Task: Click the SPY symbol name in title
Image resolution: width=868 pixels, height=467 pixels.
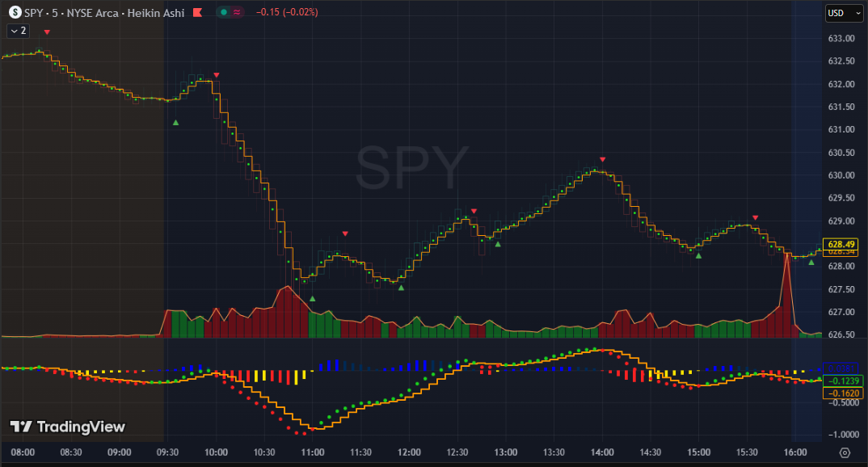Action: click(35, 13)
